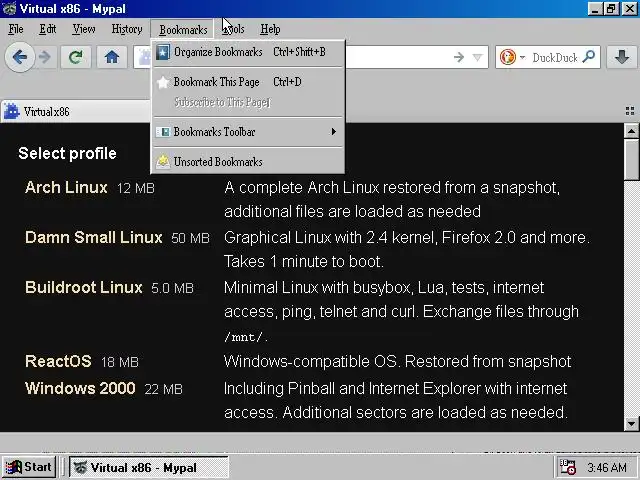
Task: Click the Mypal raccoon icon in title bar
Action: click(9, 9)
